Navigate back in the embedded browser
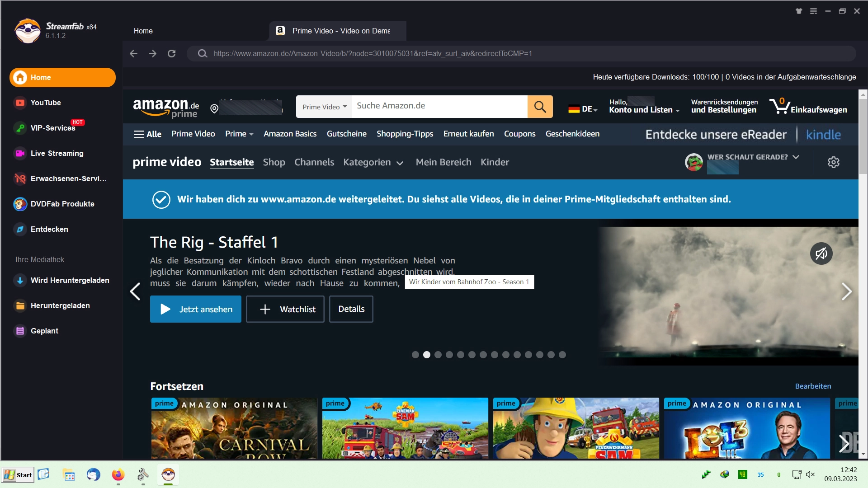Viewport: 868px width, 488px height. pyautogui.click(x=133, y=53)
